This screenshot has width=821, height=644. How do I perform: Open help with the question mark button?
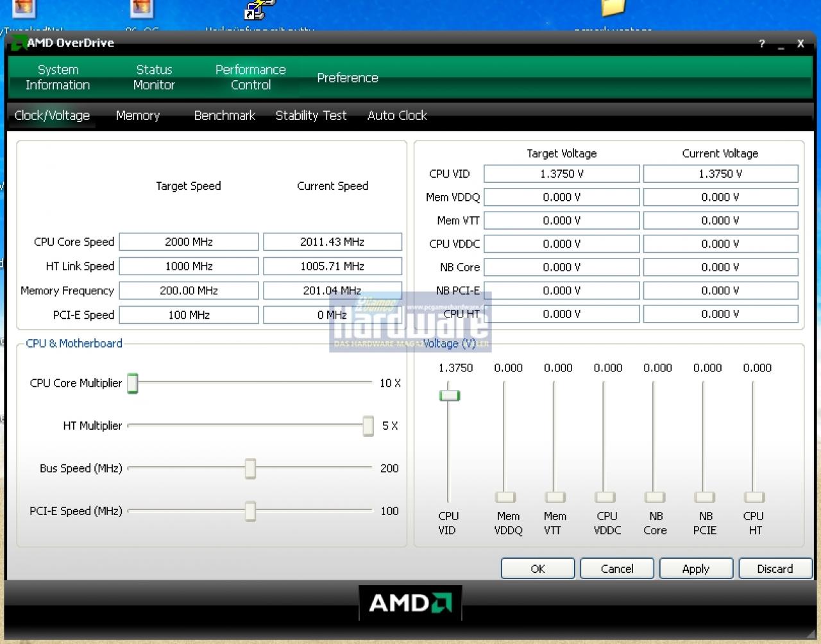pos(762,44)
